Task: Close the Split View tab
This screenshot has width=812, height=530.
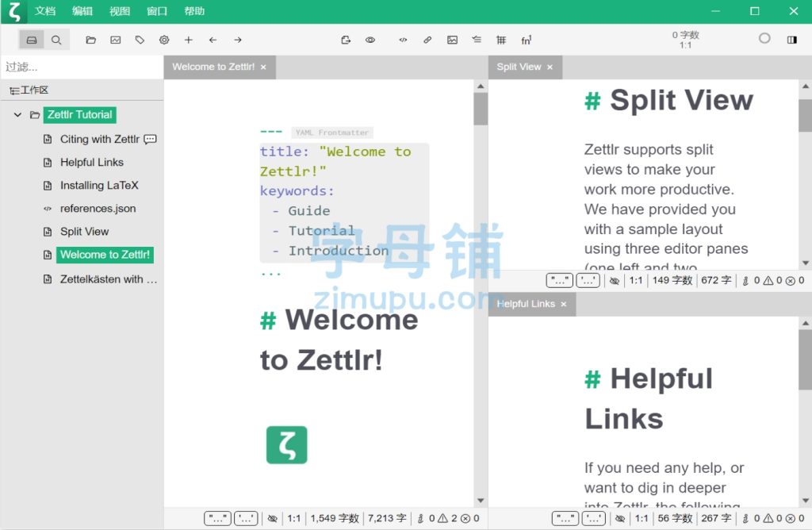Action: pyautogui.click(x=550, y=67)
